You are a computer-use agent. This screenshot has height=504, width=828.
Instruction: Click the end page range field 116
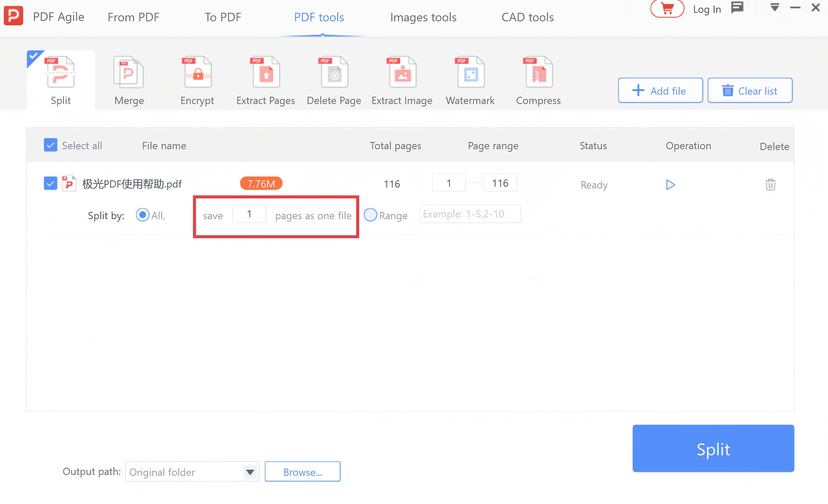tap(500, 183)
